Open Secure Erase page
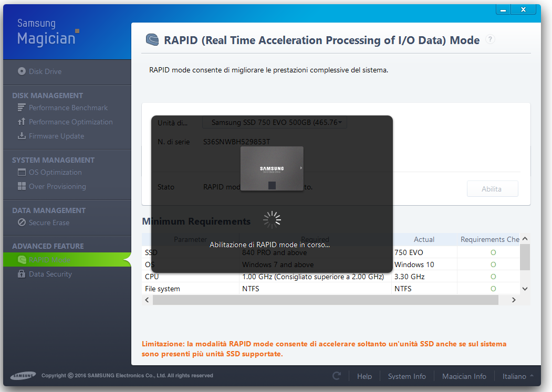Screen dimensions: 552x392 [49, 223]
